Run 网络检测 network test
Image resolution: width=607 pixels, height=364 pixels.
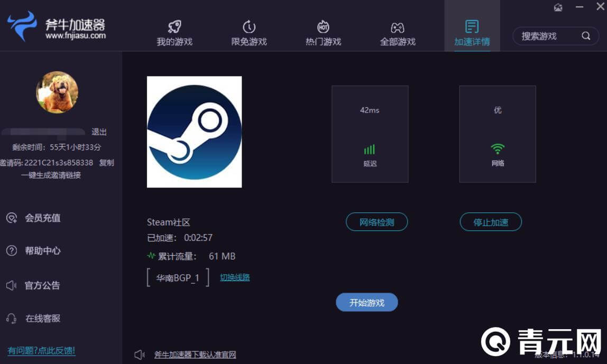[x=376, y=222]
